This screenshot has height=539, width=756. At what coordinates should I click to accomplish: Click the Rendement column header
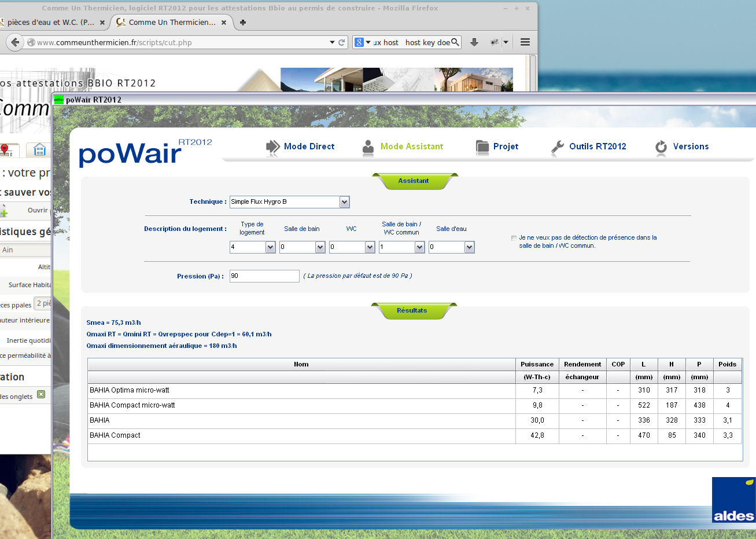point(582,364)
